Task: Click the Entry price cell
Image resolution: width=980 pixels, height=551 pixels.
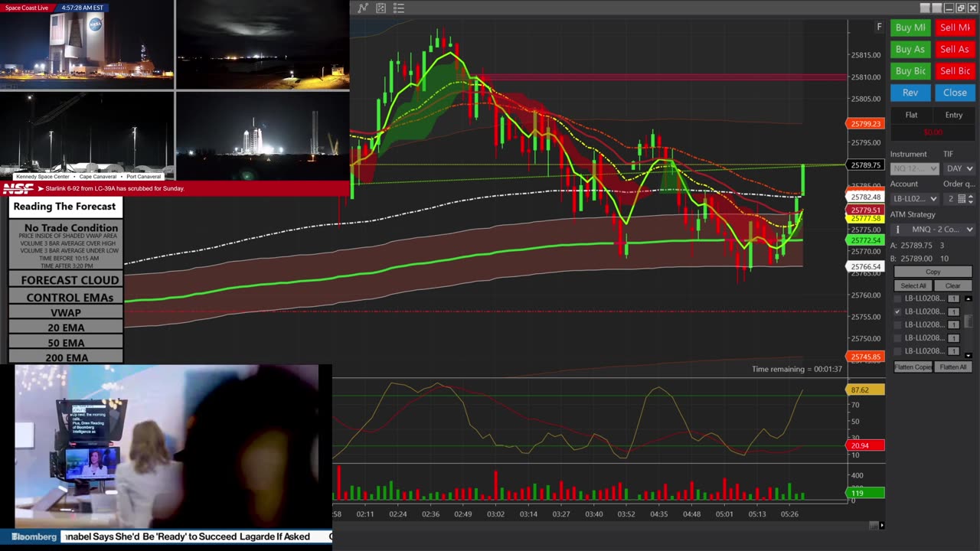Action: click(954, 115)
